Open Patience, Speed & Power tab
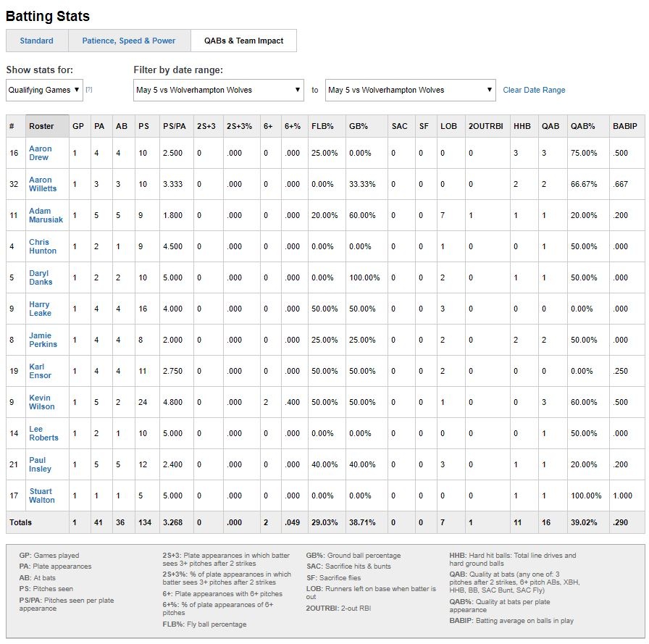This screenshot has width=649, height=644. coord(129,41)
